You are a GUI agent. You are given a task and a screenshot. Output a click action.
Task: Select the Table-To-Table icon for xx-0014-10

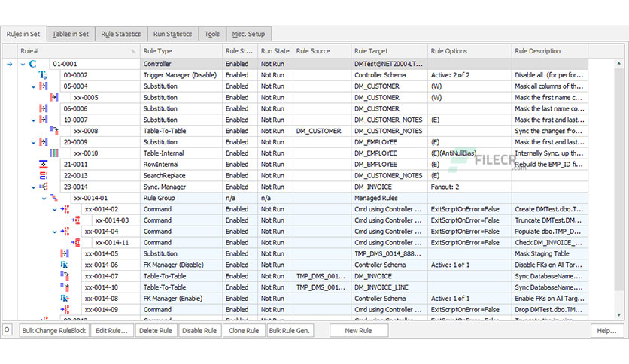[65, 287]
